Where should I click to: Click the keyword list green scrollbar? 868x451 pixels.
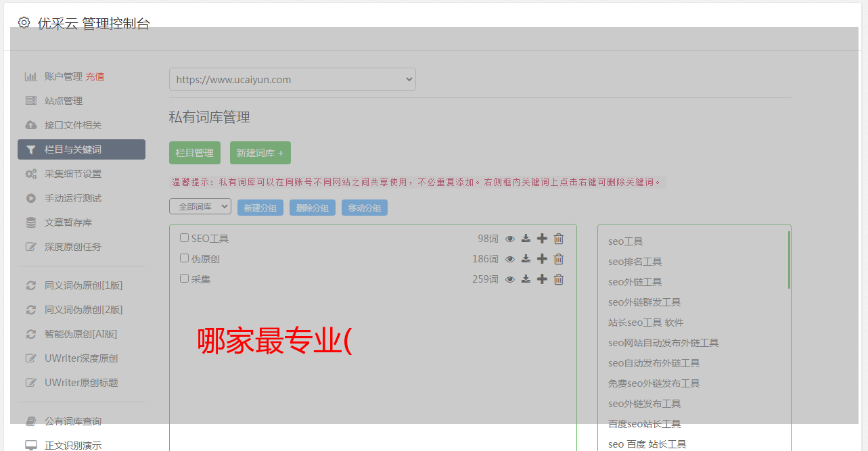pyautogui.click(x=789, y=260)
